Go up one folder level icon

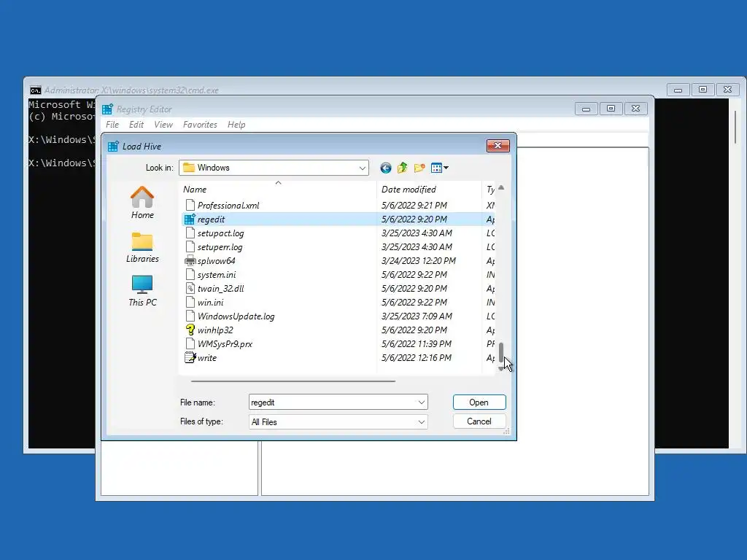[x=403, y=168]
